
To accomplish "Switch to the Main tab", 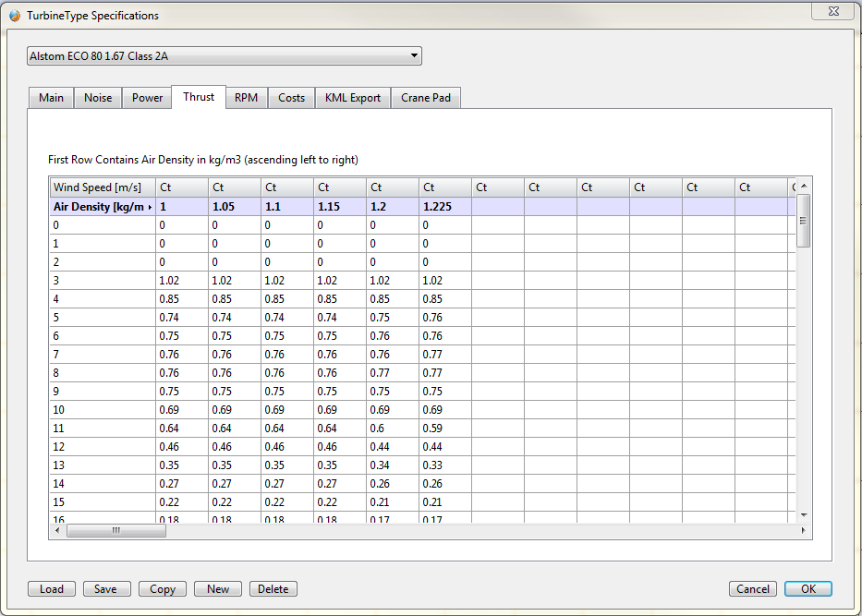I will pos(51,98).
